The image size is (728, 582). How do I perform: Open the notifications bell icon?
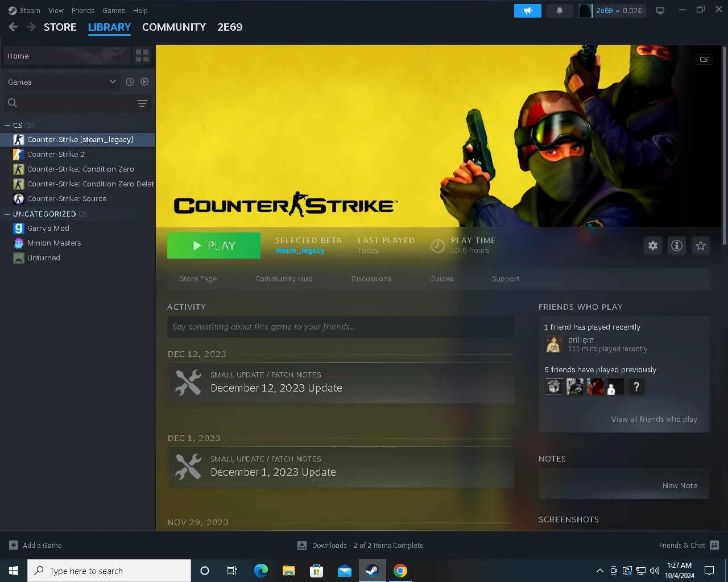(x=560, y=11)
